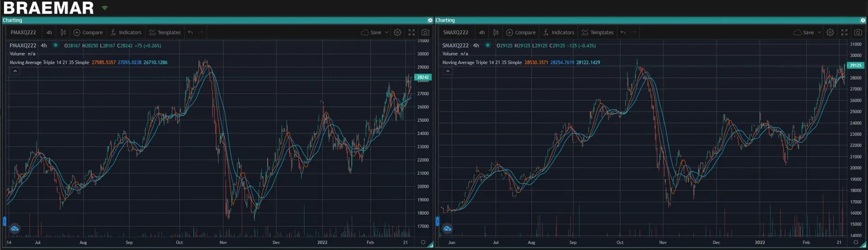Click blue cloud logo in right chart

[x=447, y=228]
